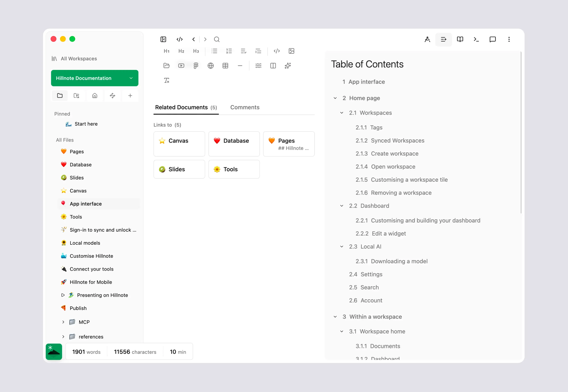Select the Related Documents tab

coord(186,107)
